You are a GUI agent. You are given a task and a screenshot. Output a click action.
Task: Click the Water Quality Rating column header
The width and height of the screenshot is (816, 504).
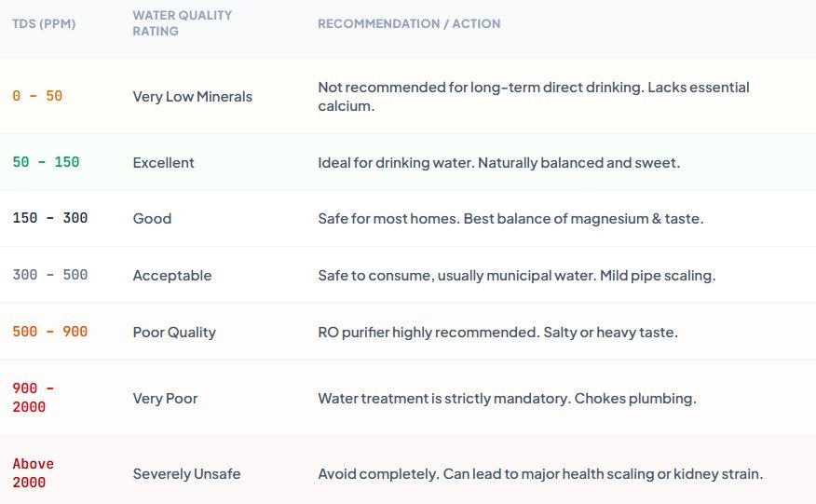pyautogui.click(x=183, y=23)
